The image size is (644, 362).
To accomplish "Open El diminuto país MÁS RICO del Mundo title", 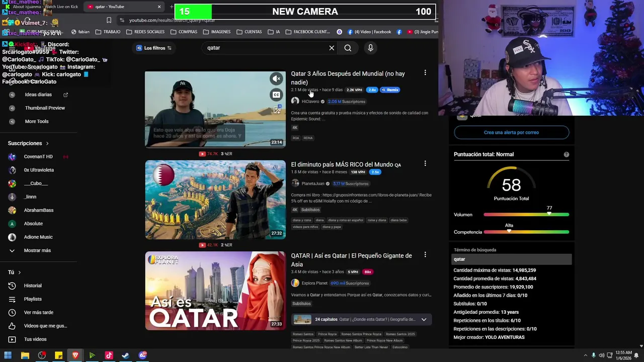I will click(346, 164).
